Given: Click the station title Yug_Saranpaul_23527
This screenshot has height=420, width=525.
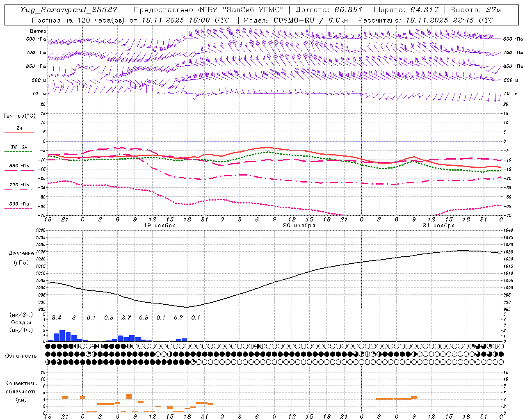Looking at the screenshot, I should [68, 10].
